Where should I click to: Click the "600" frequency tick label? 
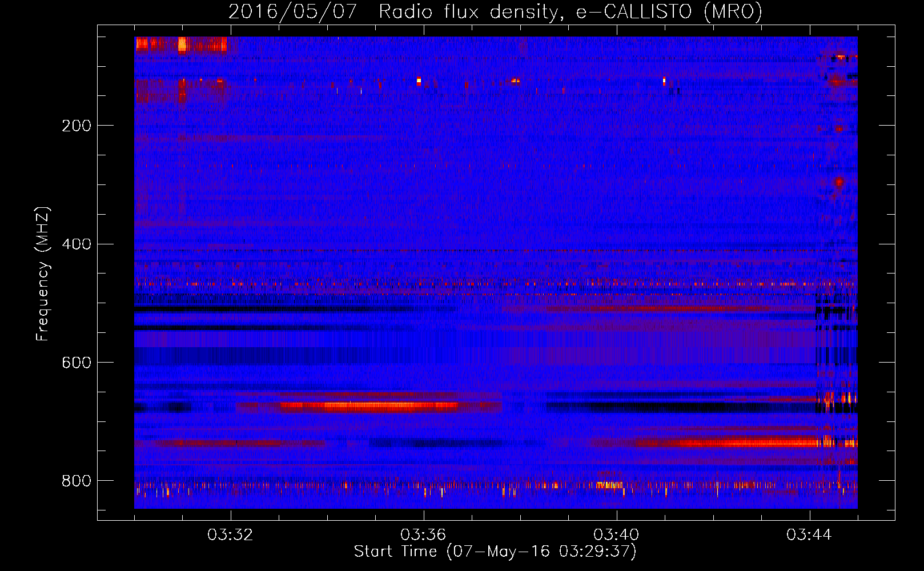click(x=77, y=363)
